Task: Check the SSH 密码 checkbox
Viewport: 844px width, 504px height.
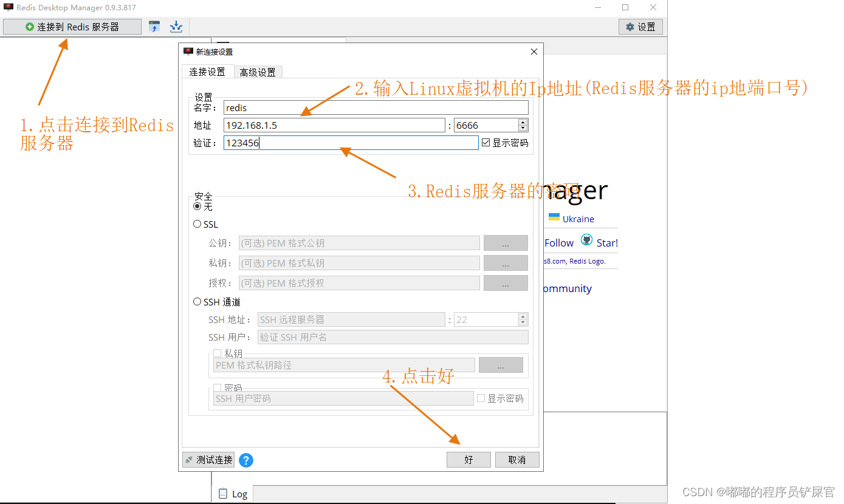Action: pos(217,387)
